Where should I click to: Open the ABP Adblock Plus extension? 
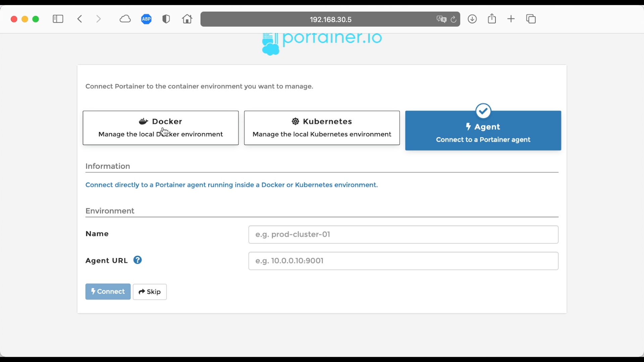146,19
